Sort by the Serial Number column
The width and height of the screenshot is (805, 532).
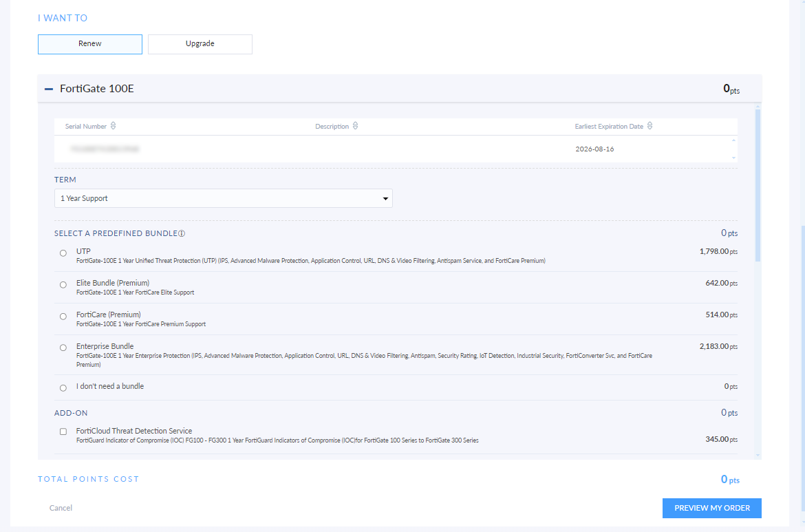pos(113,126)
